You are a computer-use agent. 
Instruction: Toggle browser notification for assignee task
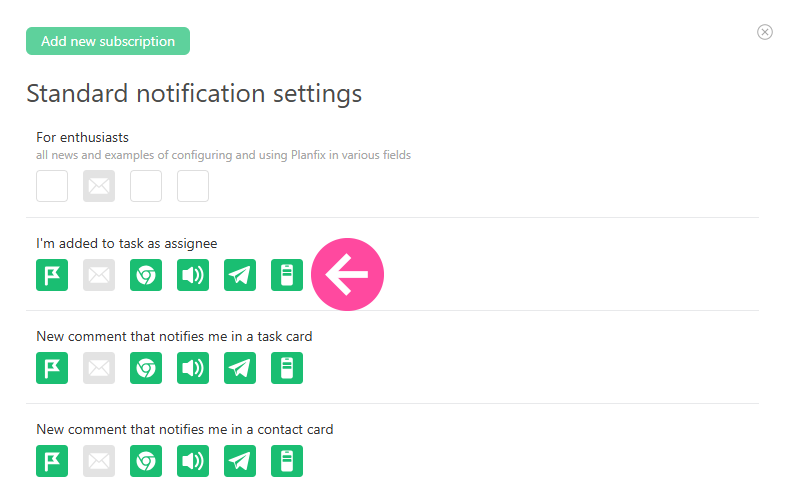click(146, 275)
